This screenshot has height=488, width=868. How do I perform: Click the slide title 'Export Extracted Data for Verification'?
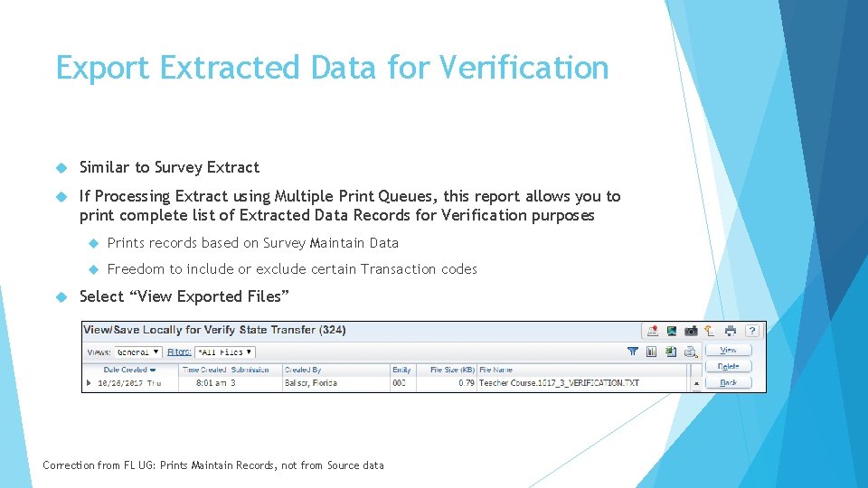pos(332,68)
